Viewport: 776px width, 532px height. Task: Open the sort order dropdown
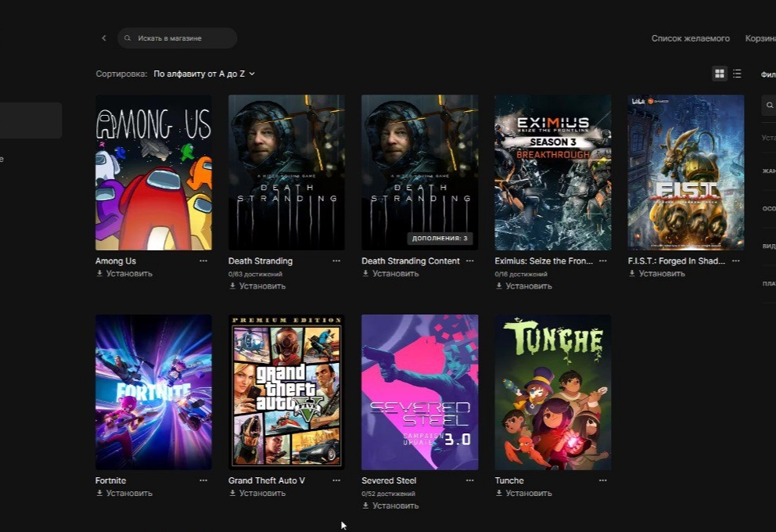[x=204, y=74]
